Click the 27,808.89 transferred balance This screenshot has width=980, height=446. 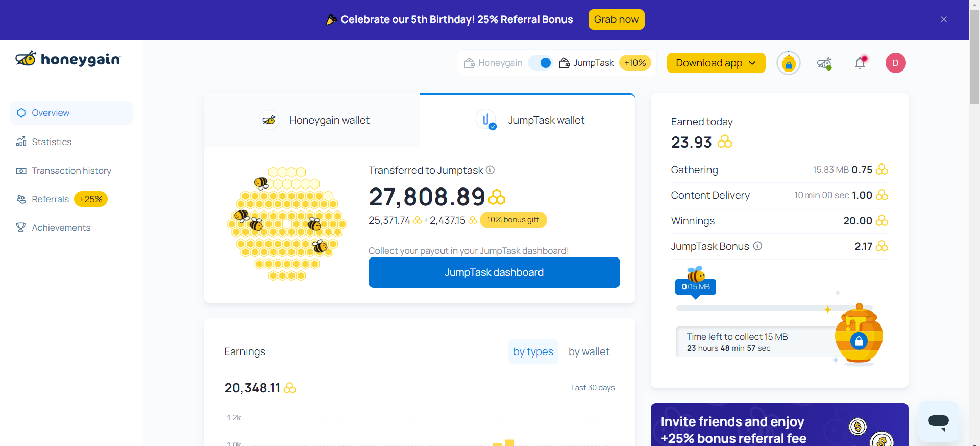pyautogui.click(x=427, y=197)
